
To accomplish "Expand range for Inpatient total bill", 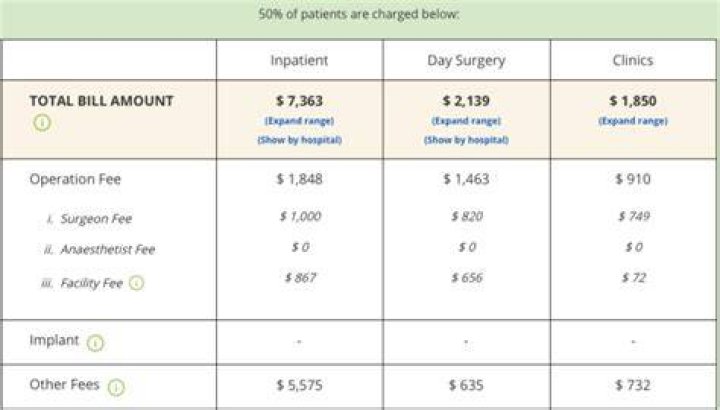I will pos(299,121).
